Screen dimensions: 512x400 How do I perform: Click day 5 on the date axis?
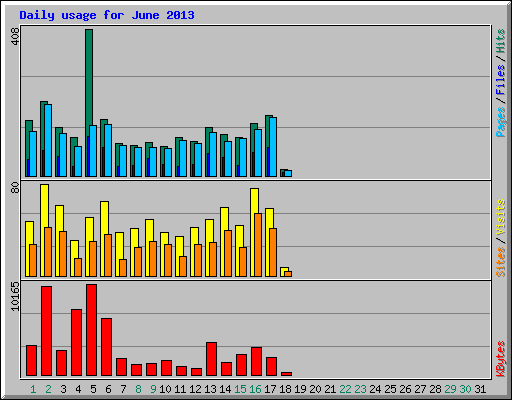[93, 389]
